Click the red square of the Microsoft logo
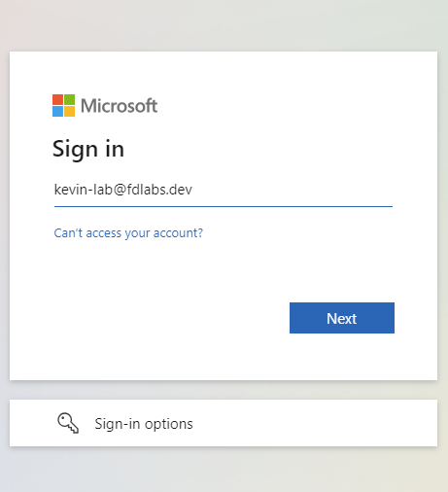 pos(57,99)
